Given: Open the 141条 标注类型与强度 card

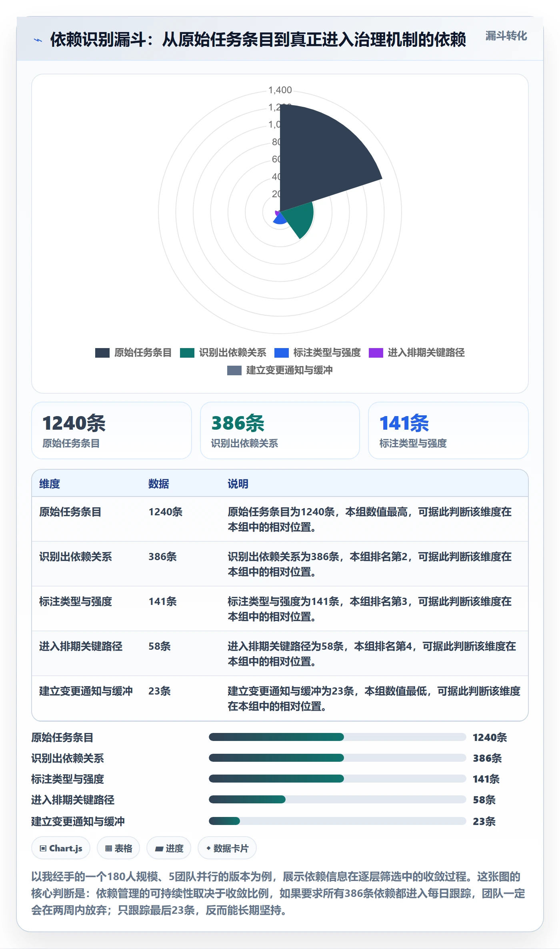Looking at the screenshot, I should coord(448,430).
